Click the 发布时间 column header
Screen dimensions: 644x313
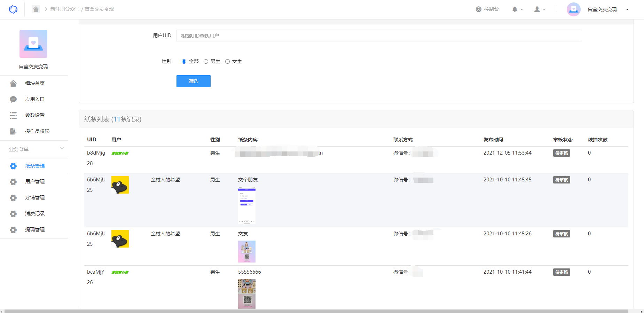tap(493, 140)
